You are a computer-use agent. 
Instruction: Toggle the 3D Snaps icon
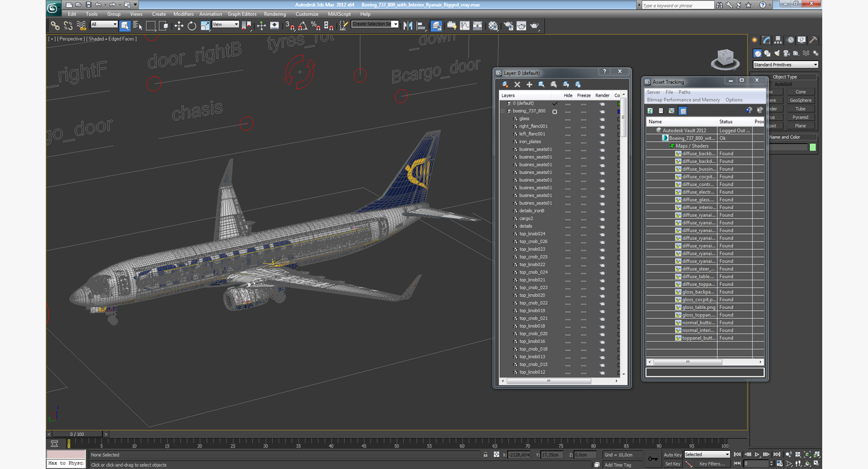tap(290, 25)
